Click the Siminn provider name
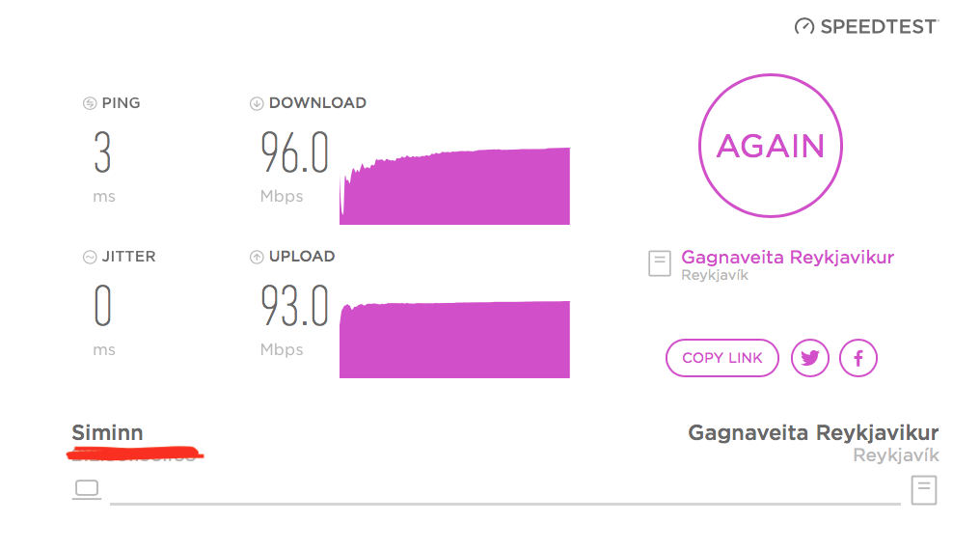 (107, 432)
